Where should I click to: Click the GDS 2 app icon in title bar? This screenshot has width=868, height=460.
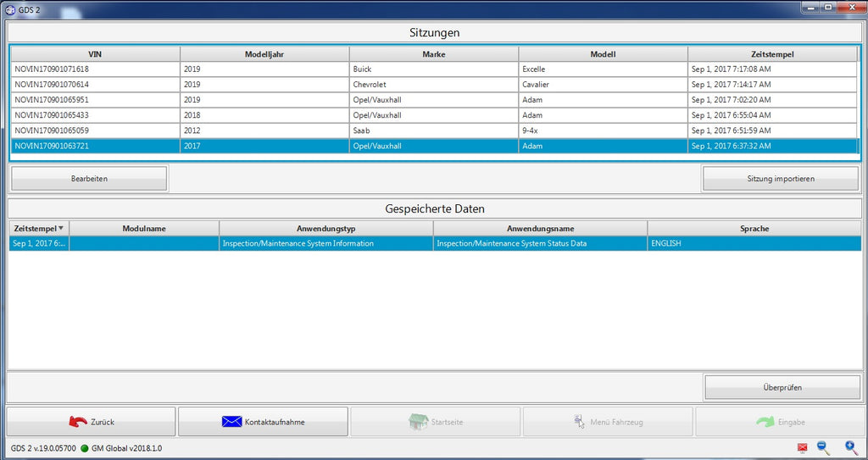[9, 8]
